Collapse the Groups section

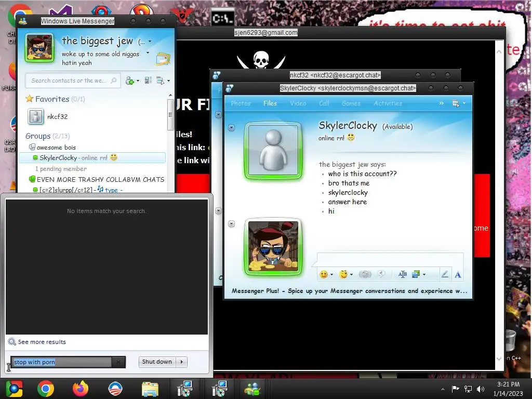(47, 136)
